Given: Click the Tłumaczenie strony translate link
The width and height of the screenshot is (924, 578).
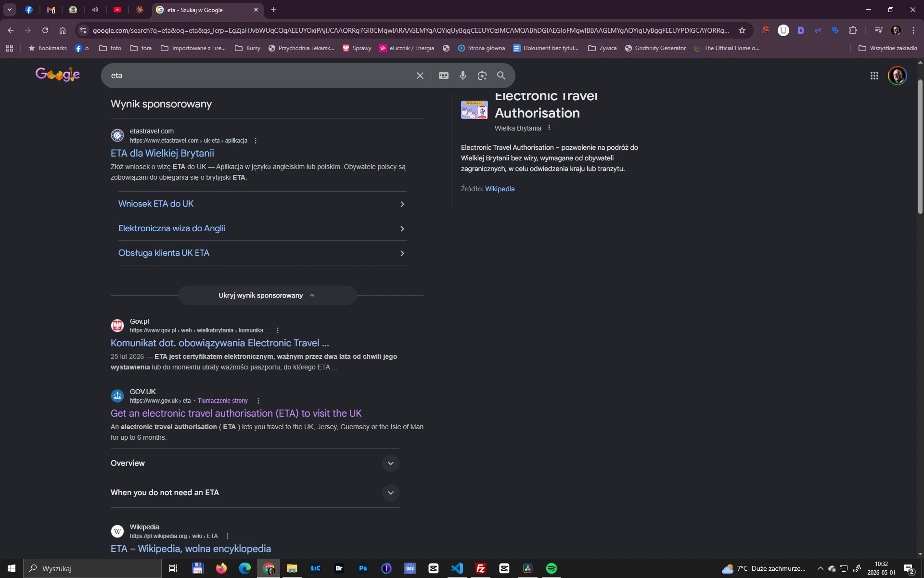Looking at the screenshot, I should (223, 401).
